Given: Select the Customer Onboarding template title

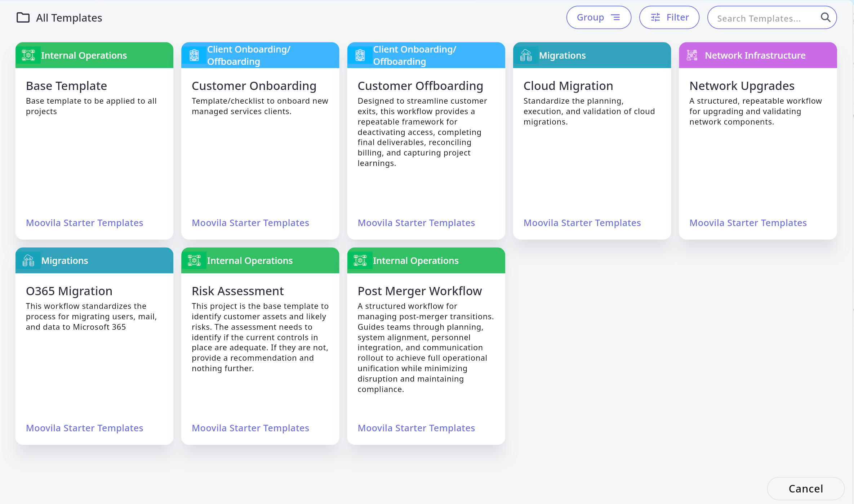Looking at the screenshot, I should (254, 86).
